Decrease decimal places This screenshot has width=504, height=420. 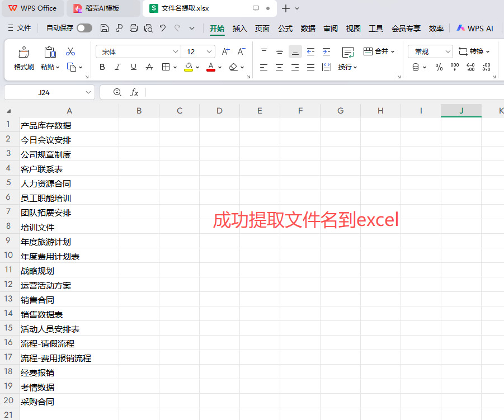point(486,67)
